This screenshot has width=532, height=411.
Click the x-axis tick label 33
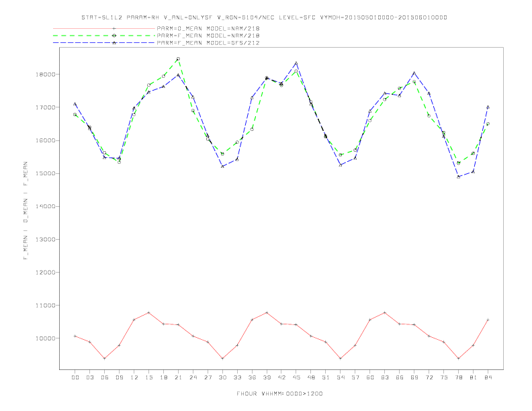(x=237, y=377)
